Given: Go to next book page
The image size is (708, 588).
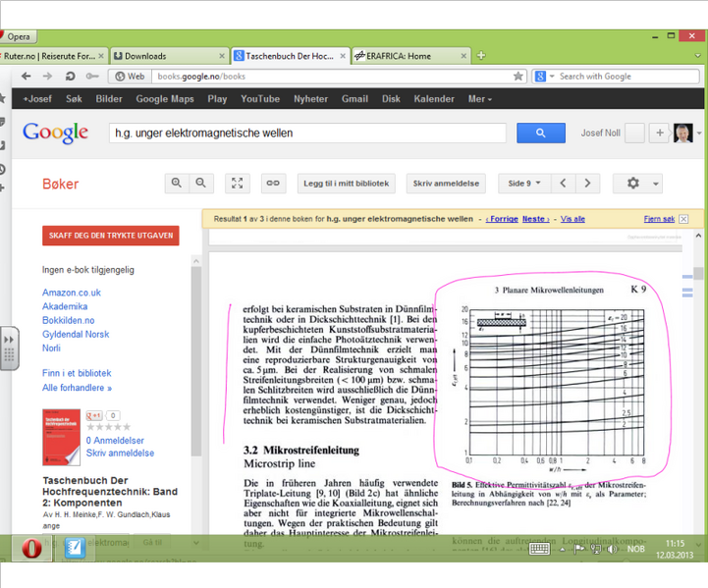Looking at the screenshot, I should pyautogui.click(x=587, y=184).
